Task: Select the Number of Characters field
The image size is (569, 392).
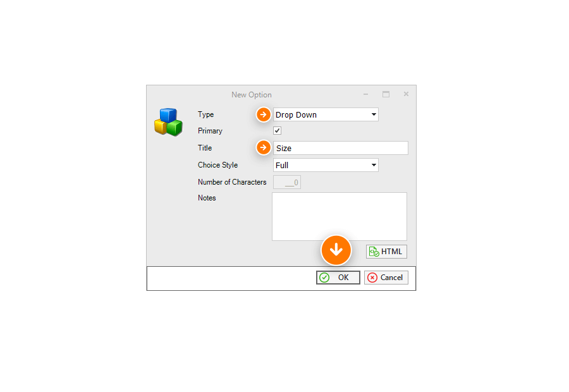Action: click(286, 182)
